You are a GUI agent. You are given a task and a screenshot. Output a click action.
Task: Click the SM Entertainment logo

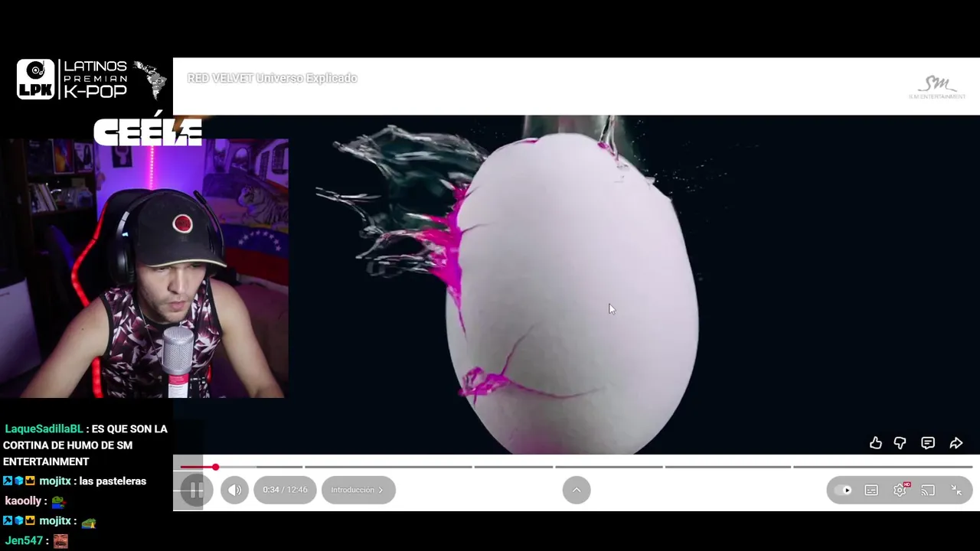(x=937, y=87)
